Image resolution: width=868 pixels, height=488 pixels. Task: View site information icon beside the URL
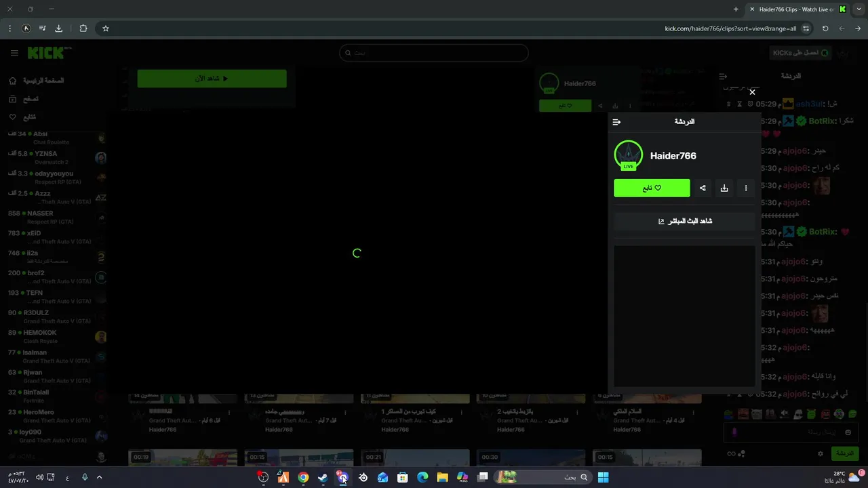tap(806, 28)
